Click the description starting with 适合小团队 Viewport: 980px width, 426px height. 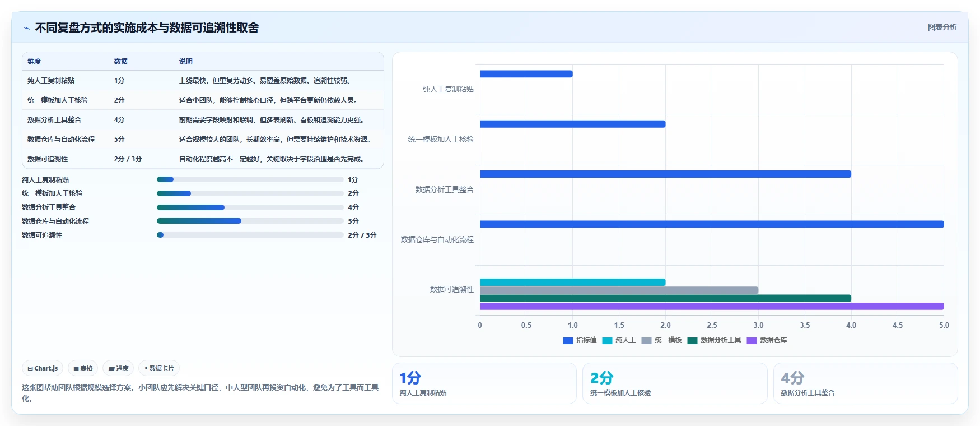[x=268, y=100]
